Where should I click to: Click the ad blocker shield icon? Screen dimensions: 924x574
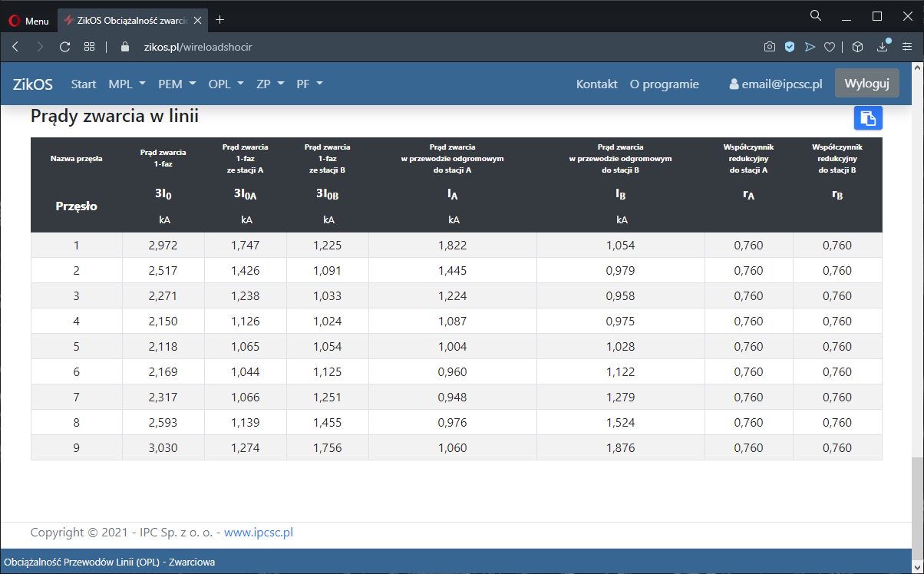pyautogui.click(x=789, y=47)
